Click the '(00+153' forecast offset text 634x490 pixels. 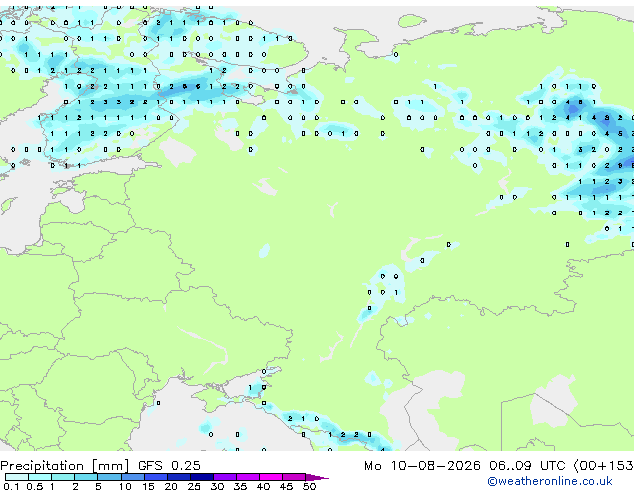pyautogui.click(x=604, y=466)
